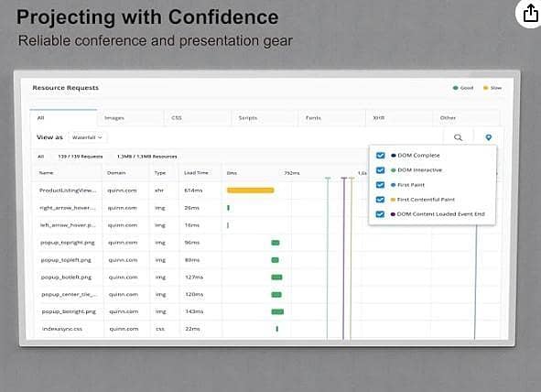Screen dimensions: 541x392
Task: Click the location pin marker icon
Action: coord(488,137)
